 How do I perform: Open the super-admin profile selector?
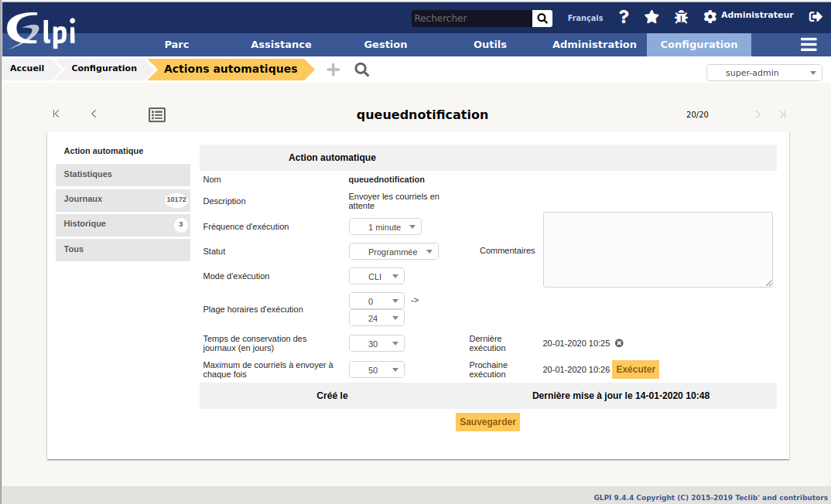[x=764, y=72]
